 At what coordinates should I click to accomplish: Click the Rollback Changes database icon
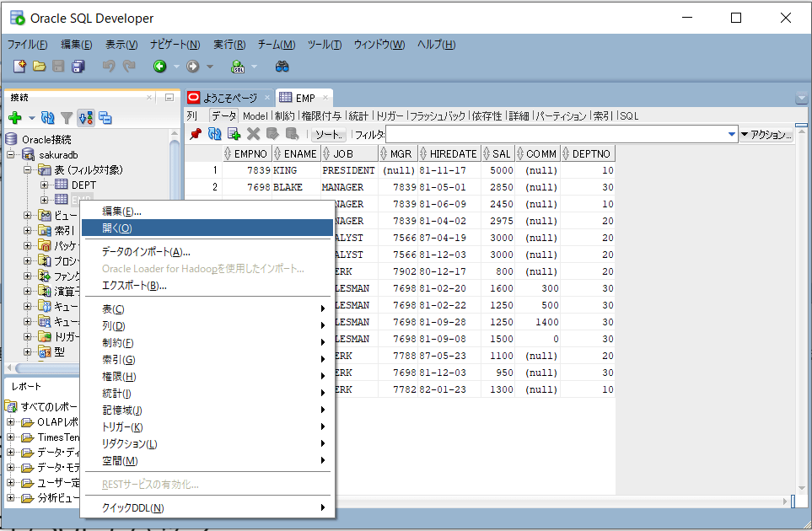[x=292, y=134]
